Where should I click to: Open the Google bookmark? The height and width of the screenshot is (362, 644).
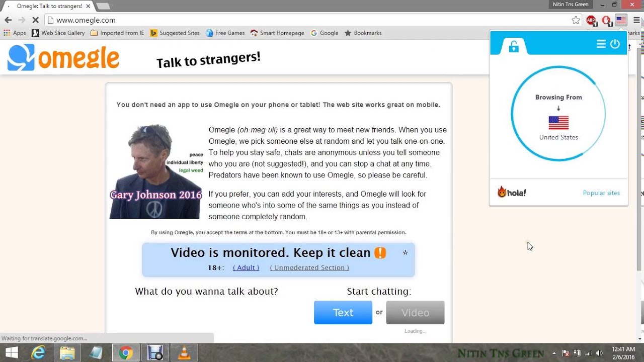[x=325, y=33]
